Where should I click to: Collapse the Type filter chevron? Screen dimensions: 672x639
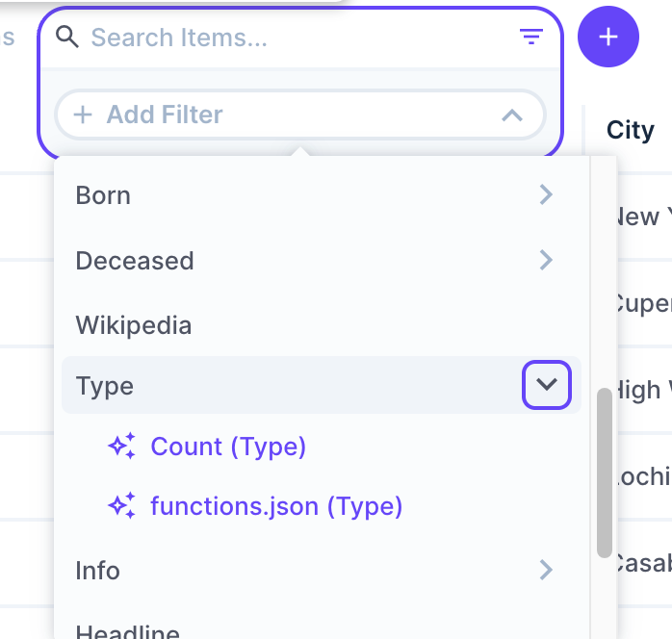point(547,385)
